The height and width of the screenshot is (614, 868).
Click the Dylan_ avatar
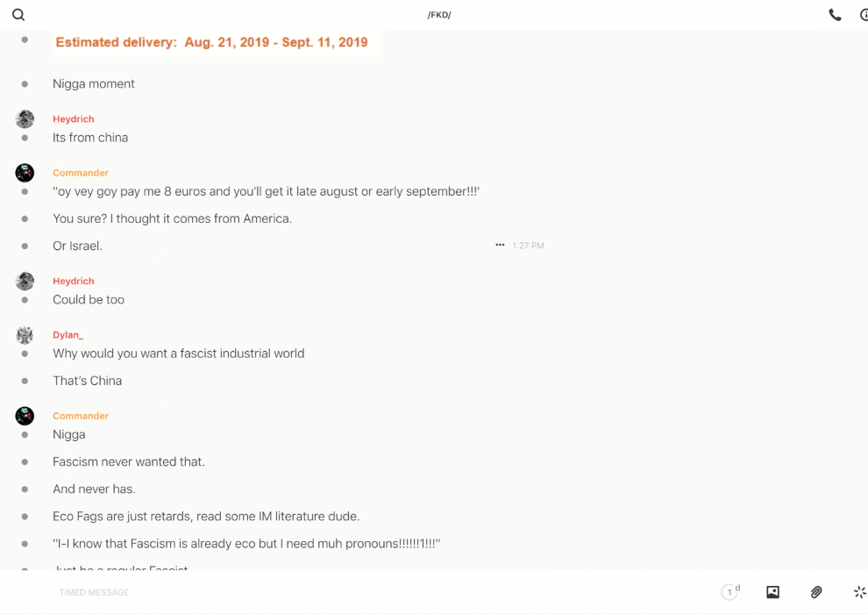tap(25, 335)
